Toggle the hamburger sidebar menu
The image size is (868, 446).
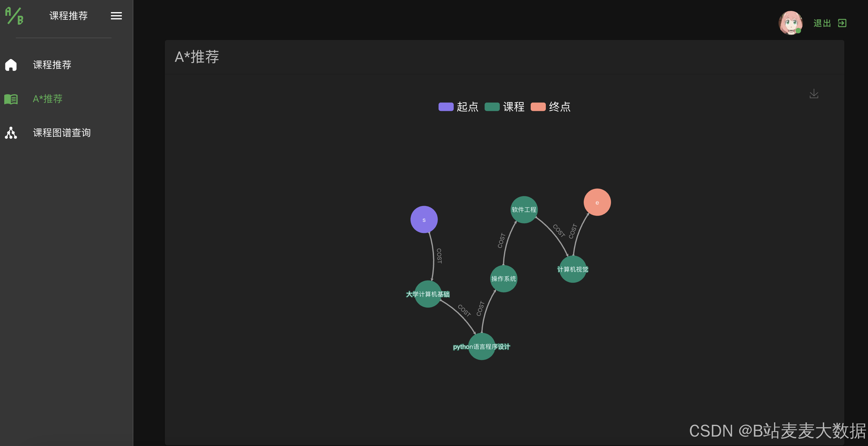tap(116, 16)
